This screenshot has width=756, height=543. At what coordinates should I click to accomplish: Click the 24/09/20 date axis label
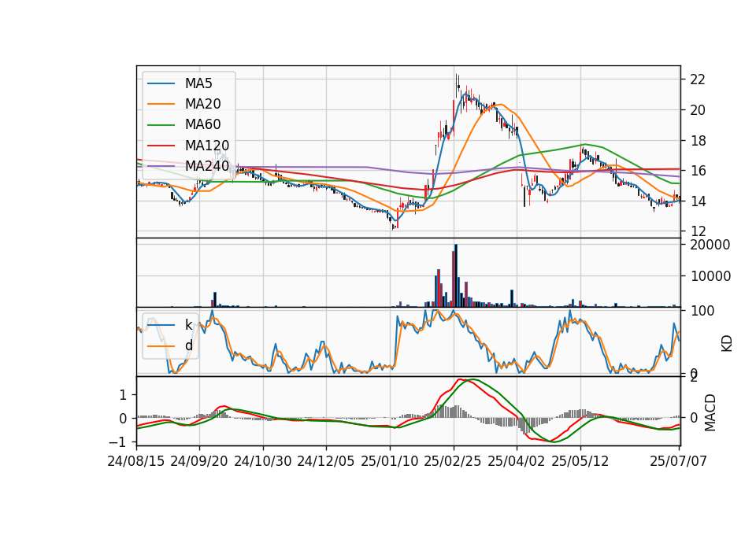[x=199, y=461]
